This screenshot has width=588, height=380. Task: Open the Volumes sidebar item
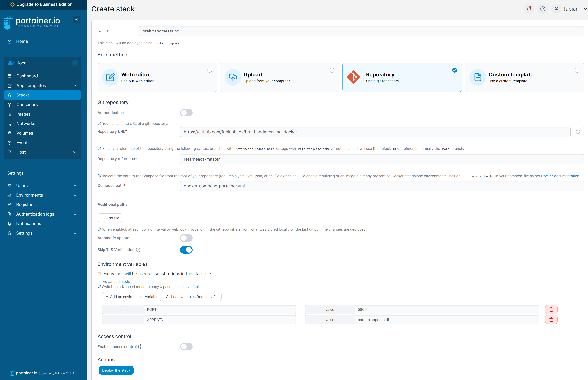click(x=25, y=133)
